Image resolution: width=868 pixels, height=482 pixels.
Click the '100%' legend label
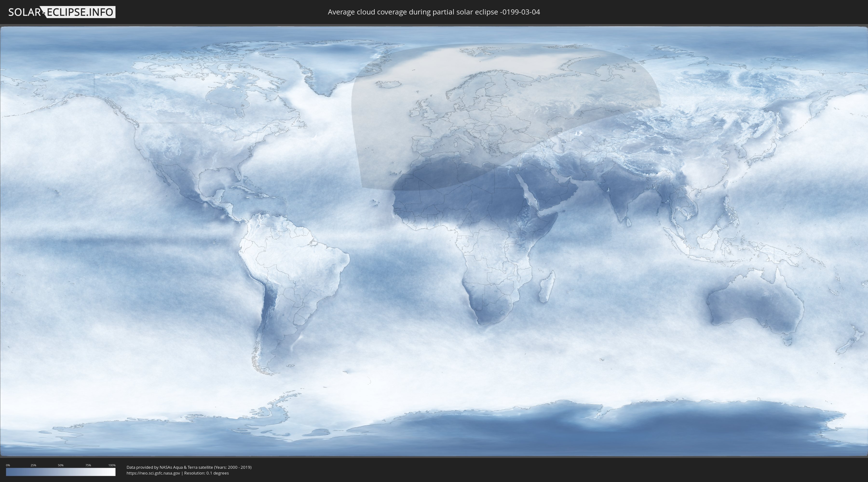tap(112, 465)
